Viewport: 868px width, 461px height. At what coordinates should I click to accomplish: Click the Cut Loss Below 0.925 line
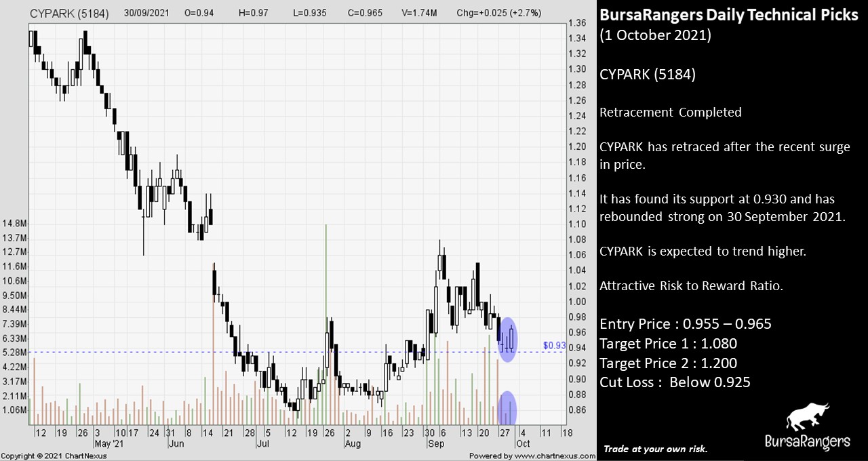tap(675, 382)
